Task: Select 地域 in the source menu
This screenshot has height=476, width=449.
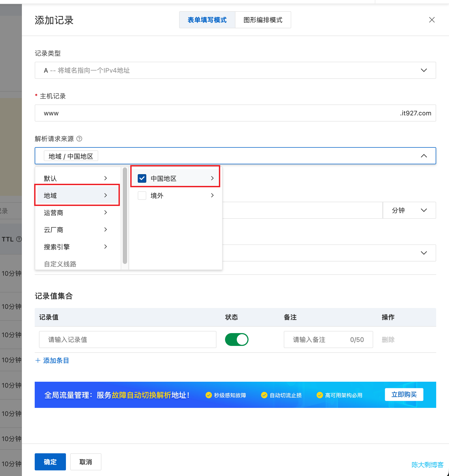Action: [77, 195]
